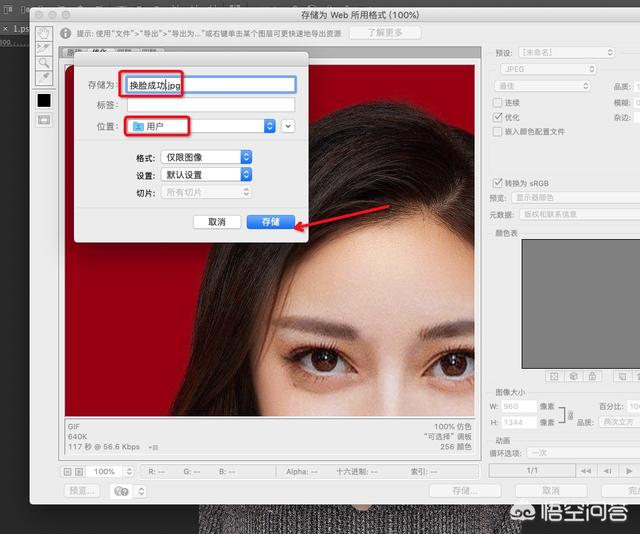Open the 切片 所有切片 dropdown
Viewport: 640px width, 534px height.
(x=207, y=192)
